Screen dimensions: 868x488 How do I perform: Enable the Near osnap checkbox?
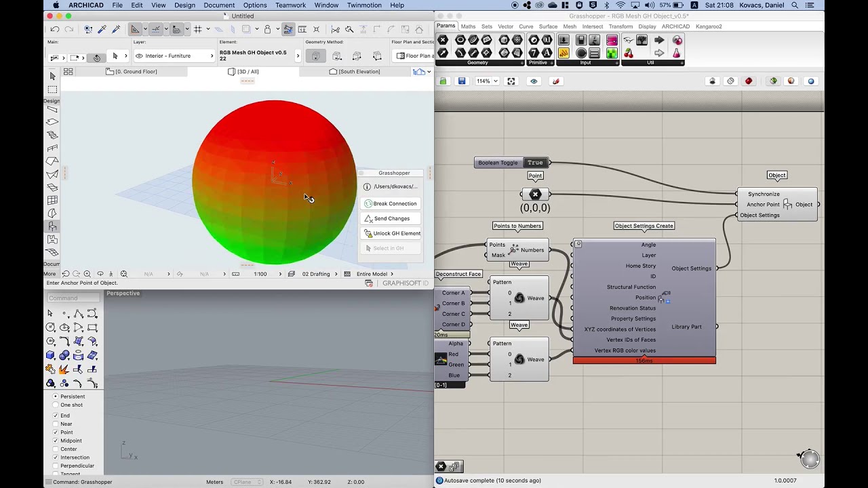coord(56,424)
